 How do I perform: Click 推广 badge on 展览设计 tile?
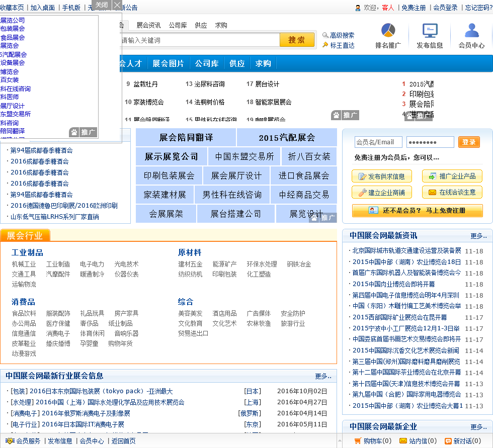(x=323, y=218)
